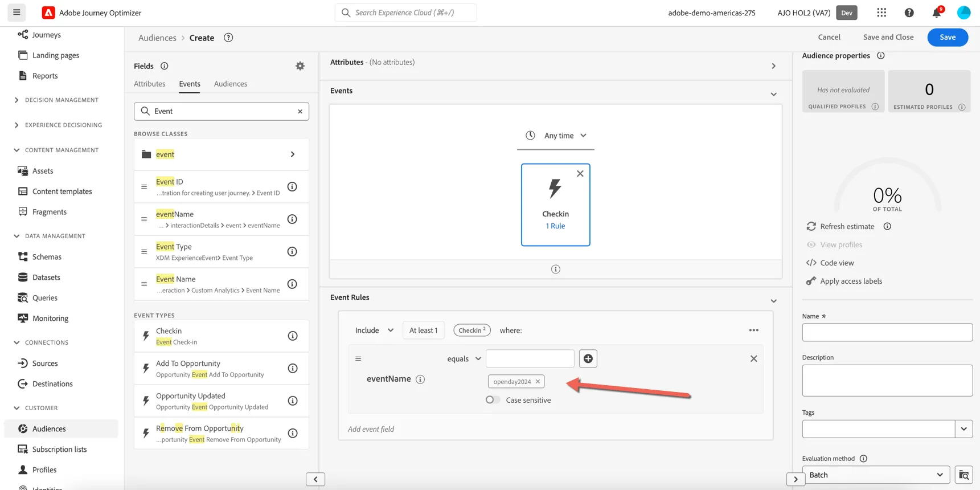Image resolution: width=980 pixels, height=490 pixels.
Task: Add value with the plus button
Action: [588, 358]
